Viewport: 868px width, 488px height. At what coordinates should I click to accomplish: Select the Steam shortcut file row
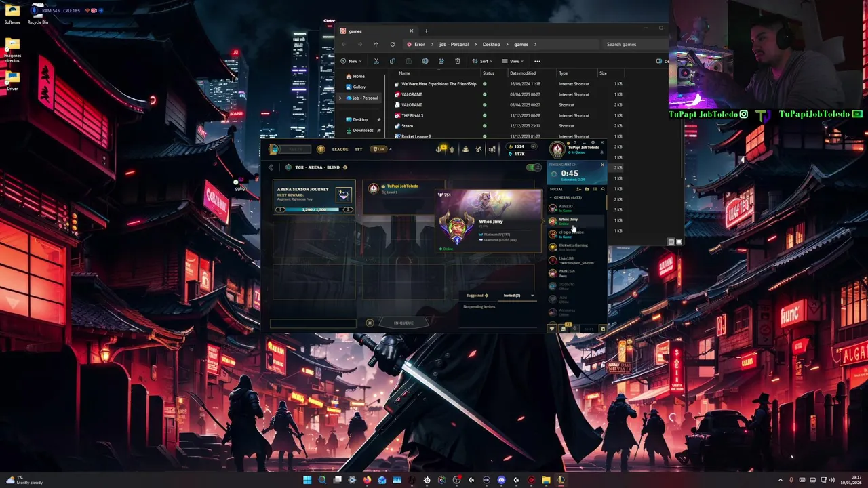click(x=509, y=125)
